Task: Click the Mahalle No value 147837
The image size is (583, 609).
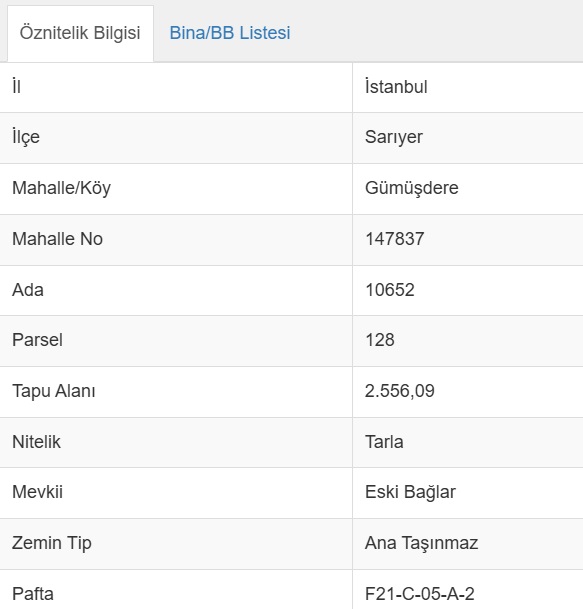Action: point(395,238)
